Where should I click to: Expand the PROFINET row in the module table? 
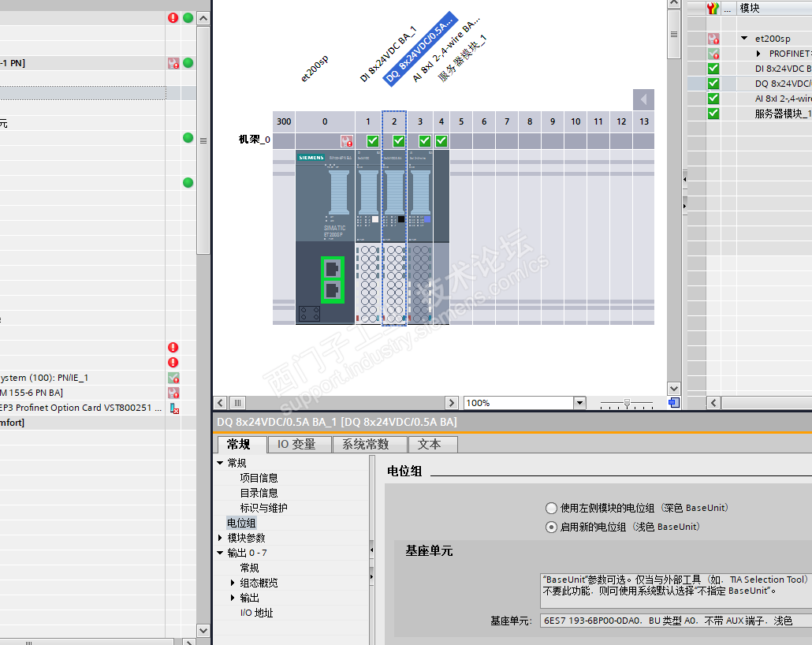(x=758, y=54)
